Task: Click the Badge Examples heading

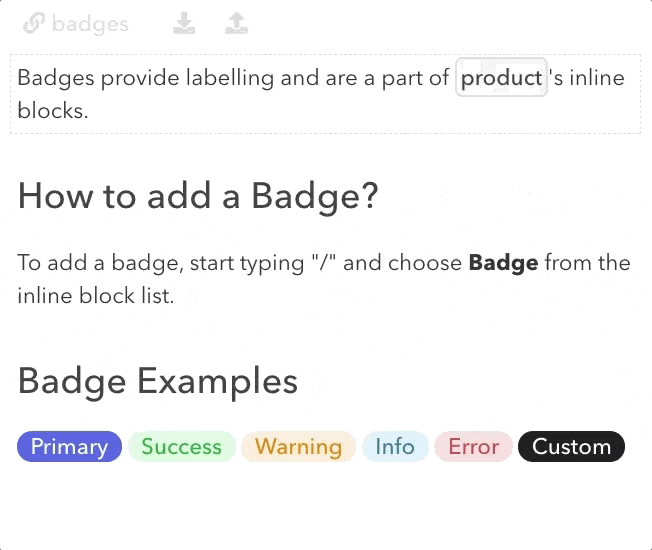Action: coord(158,381)
